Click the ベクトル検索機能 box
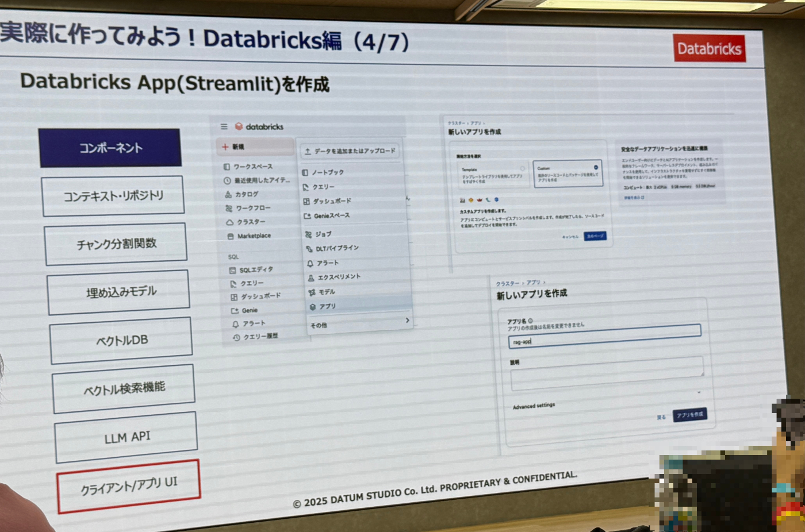Image resolution: width=805 pixels, height=532 pixels. point(124,388)
